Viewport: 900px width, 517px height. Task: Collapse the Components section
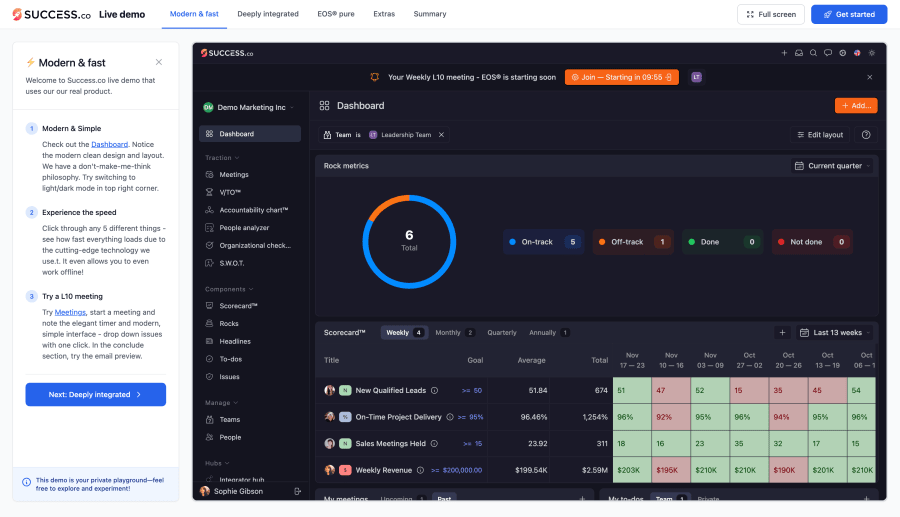(x=229, y=289)
